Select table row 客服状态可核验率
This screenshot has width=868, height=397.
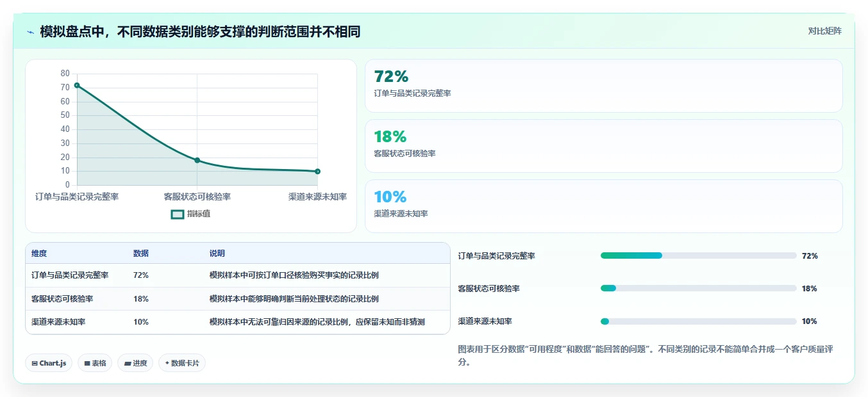pos(238,299)
